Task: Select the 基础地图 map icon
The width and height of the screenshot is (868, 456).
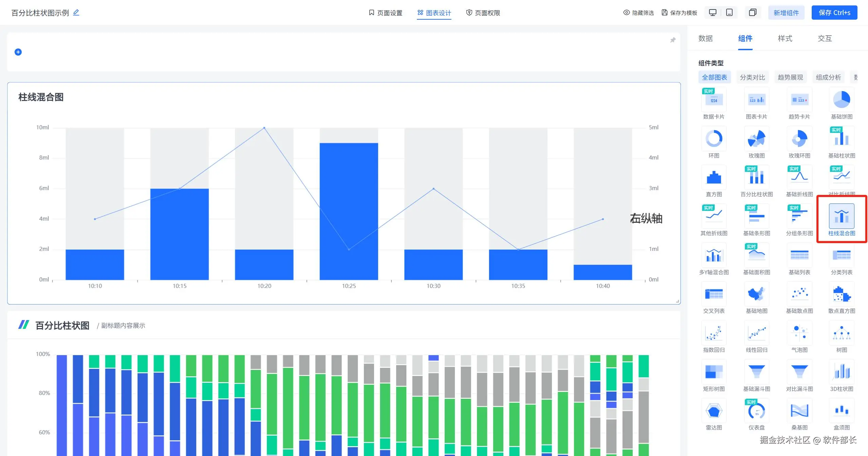Action: pyautogui.click(x=756, y=294)
